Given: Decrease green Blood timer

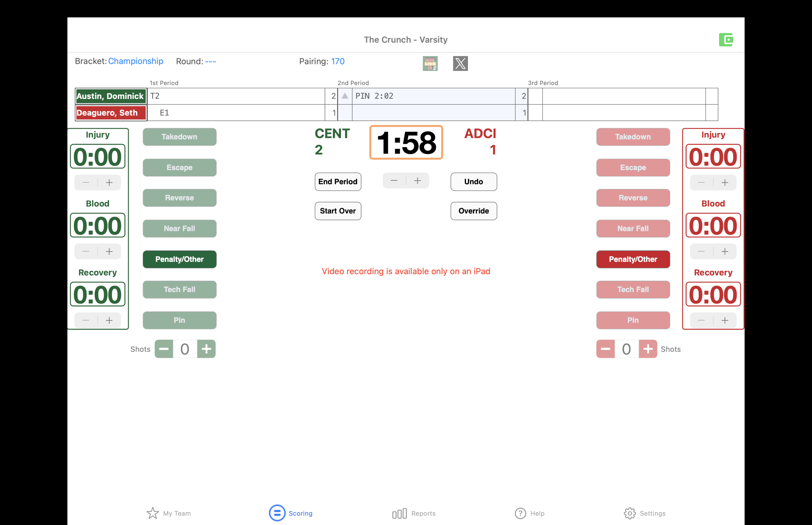Looking at the screenshot, I should point(86,252).
